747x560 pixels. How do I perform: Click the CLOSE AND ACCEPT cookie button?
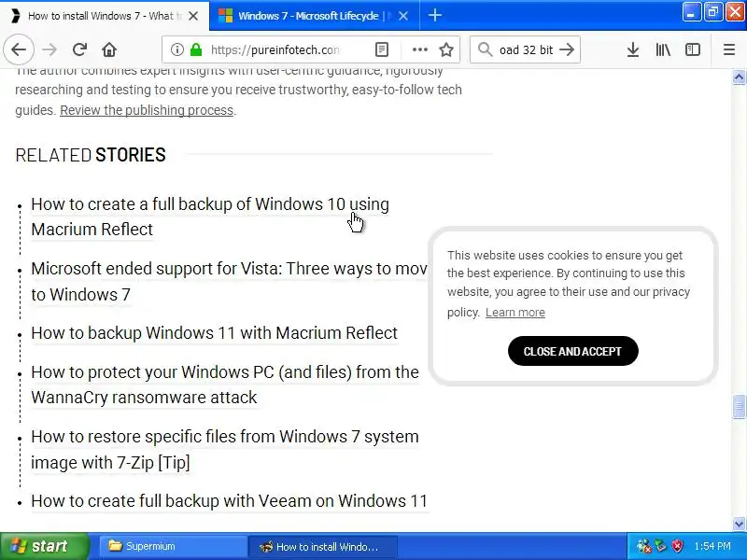[572, 352]
